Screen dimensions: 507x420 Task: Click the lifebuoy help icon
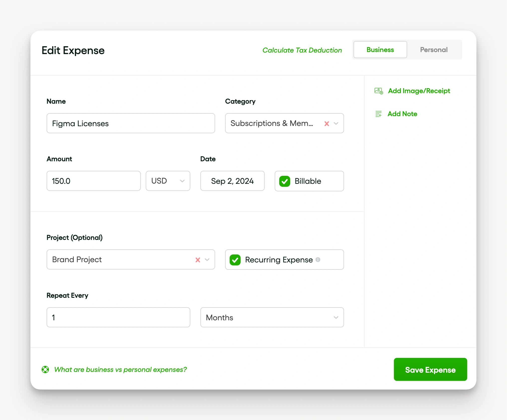45,369
